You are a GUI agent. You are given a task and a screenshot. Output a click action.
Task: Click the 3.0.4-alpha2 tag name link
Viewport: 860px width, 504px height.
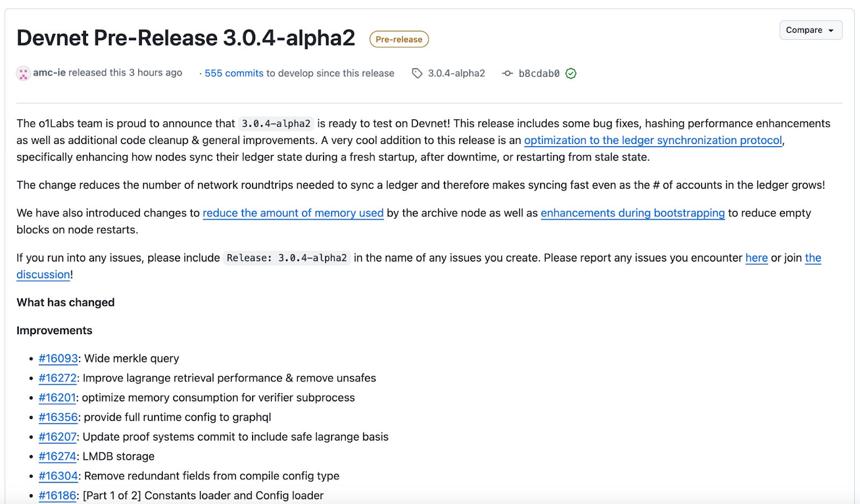pos(456,74)
